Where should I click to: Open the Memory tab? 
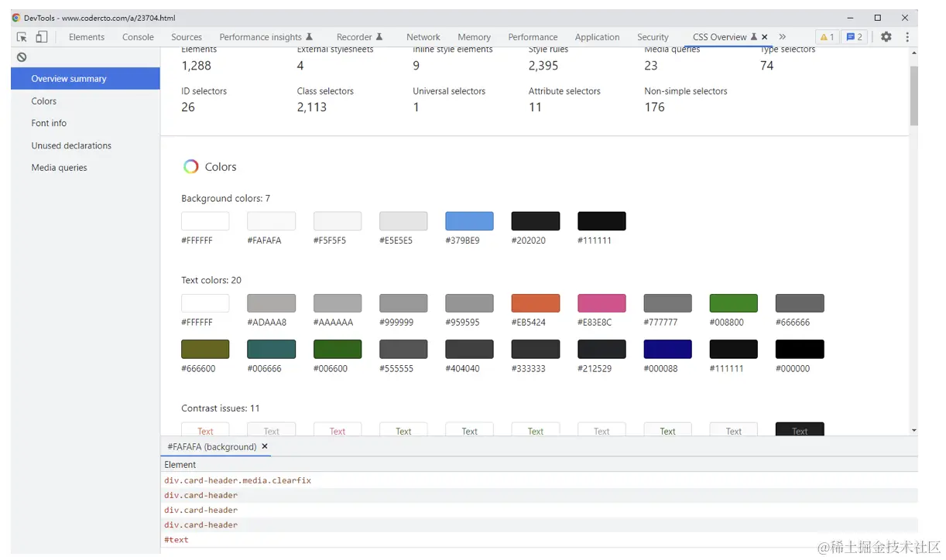(x=474, y=36)
